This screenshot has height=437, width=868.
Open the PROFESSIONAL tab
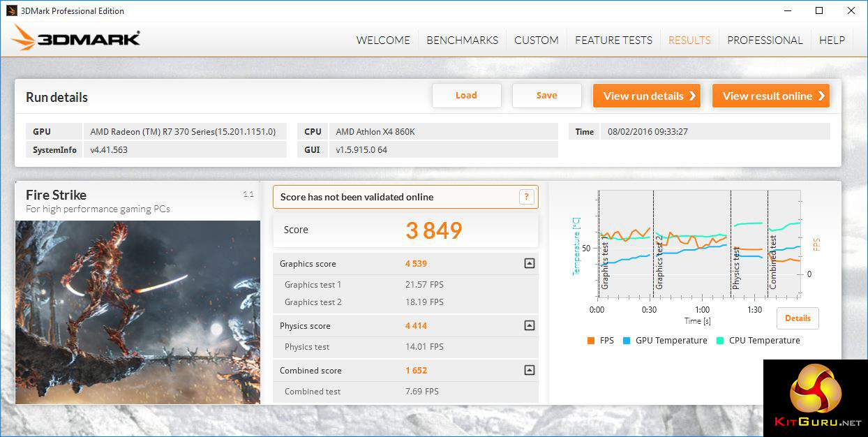pos(765,40)
